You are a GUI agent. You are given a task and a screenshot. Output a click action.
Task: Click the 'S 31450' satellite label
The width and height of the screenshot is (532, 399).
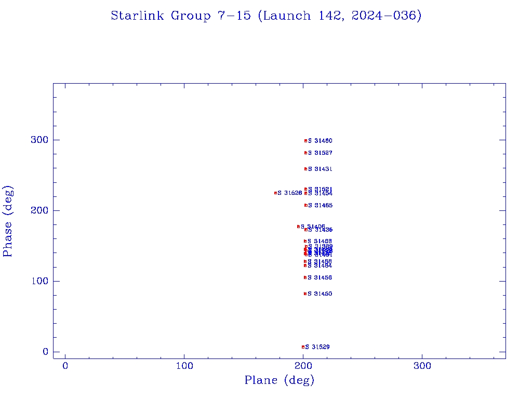coord(320,294)
